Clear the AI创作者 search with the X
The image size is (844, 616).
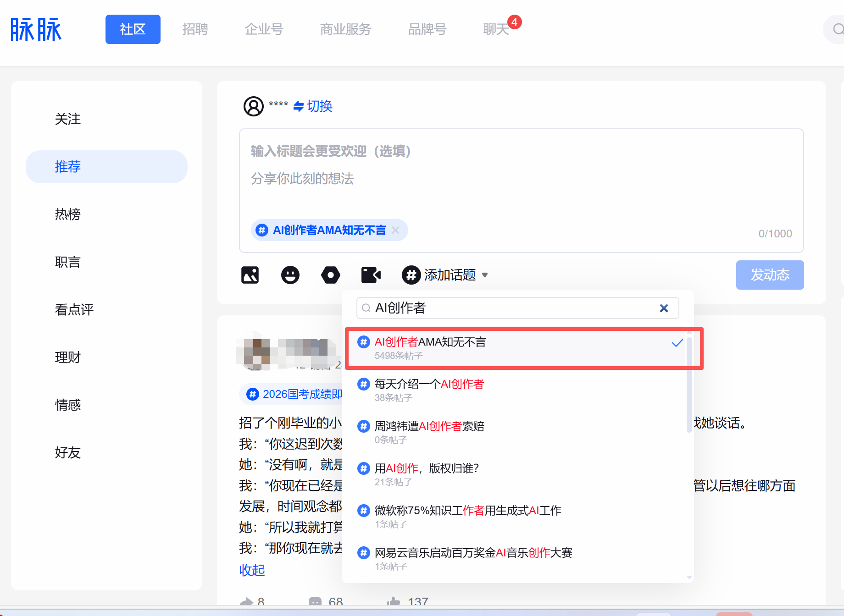(664, 308)
